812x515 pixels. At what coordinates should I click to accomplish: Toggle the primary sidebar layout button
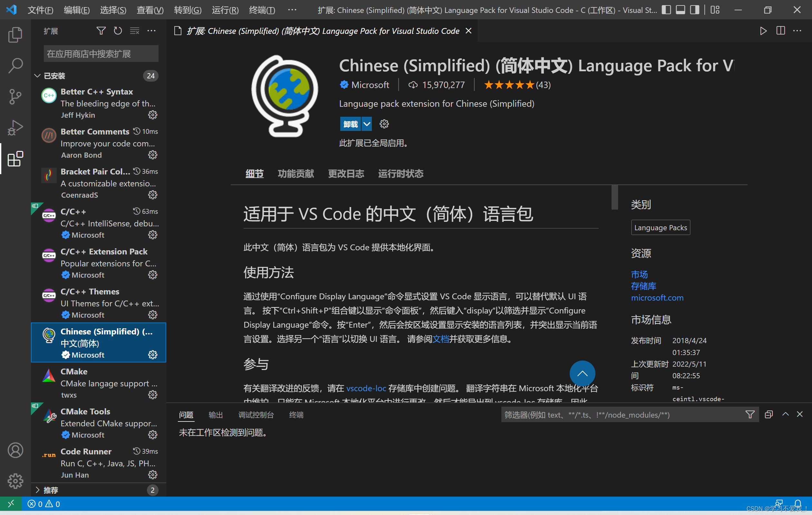666,10
